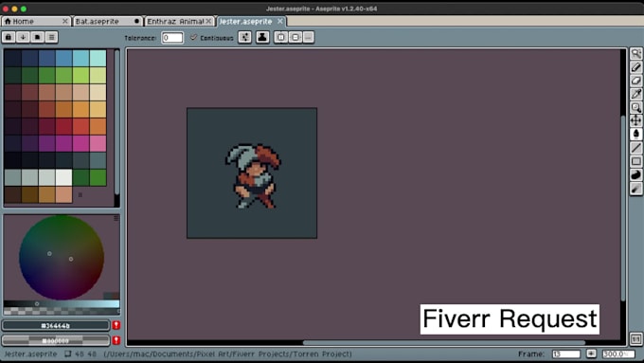The height and width of the screenshot is (363, 644).
Task: Select the Rectangle shape tool
Action: [635, 161]
